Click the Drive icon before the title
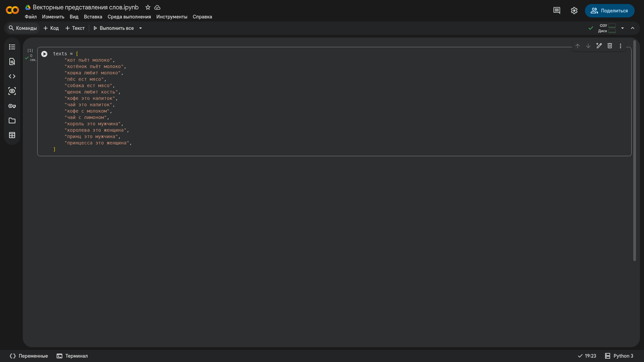The image size is (644, 362). (28, 7)
